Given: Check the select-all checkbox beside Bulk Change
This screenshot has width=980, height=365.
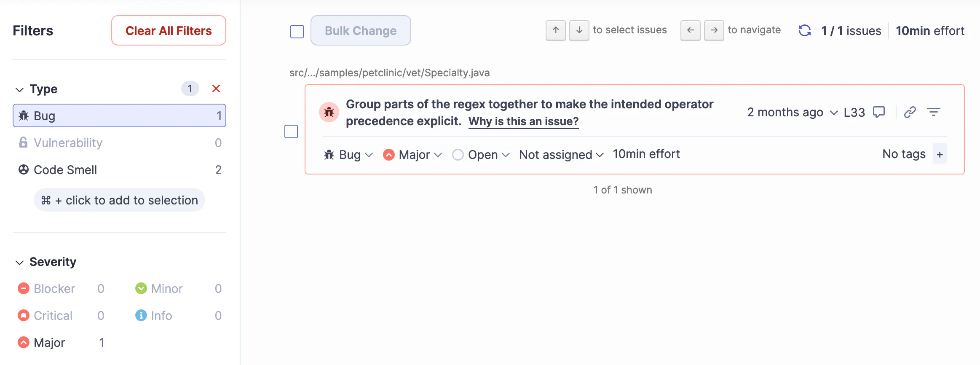Looking at the screenshot, I should point(297,31).
